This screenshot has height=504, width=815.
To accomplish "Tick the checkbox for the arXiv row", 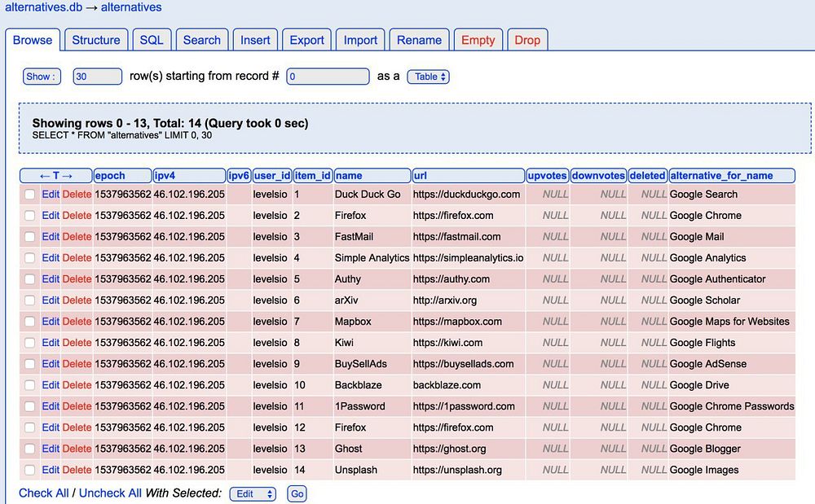I will (x=29, y=300).
